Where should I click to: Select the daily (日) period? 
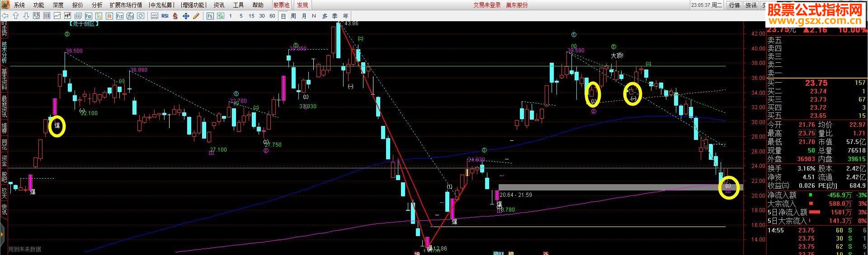tap(283, 16)
